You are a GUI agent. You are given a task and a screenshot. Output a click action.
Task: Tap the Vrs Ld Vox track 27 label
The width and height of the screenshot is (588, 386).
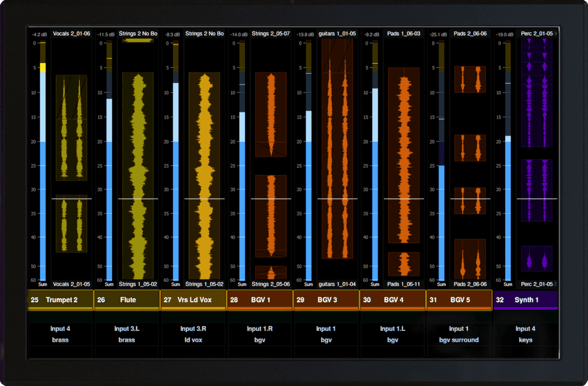[194, 300]
